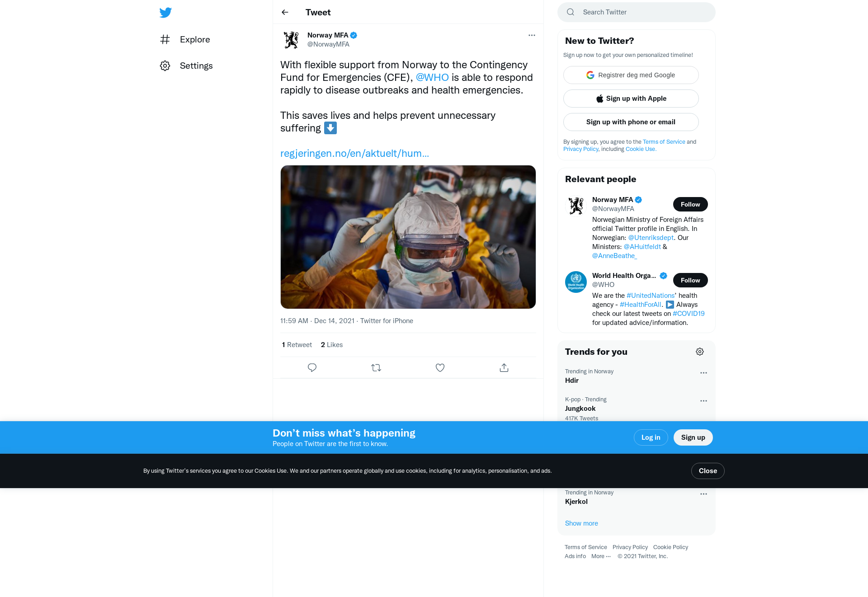Open more options for the Jungkook trend
Image resolution: width=868 pixels, height=597 pixels.
click(x=703, y=401)
